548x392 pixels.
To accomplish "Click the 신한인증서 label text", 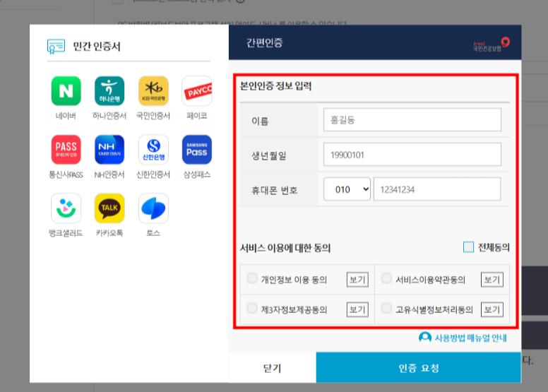I will [x=153, y=174].
